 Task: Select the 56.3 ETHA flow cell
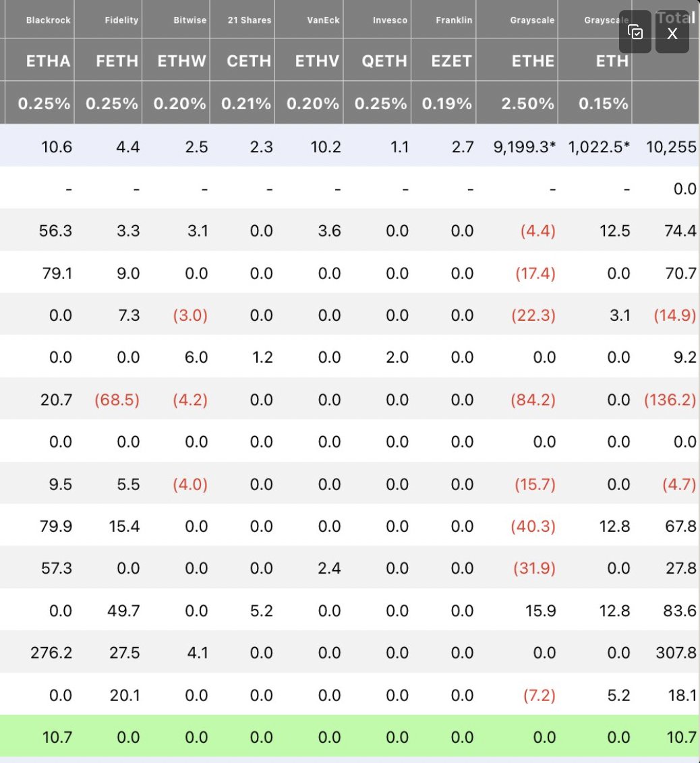click(55, 231)
